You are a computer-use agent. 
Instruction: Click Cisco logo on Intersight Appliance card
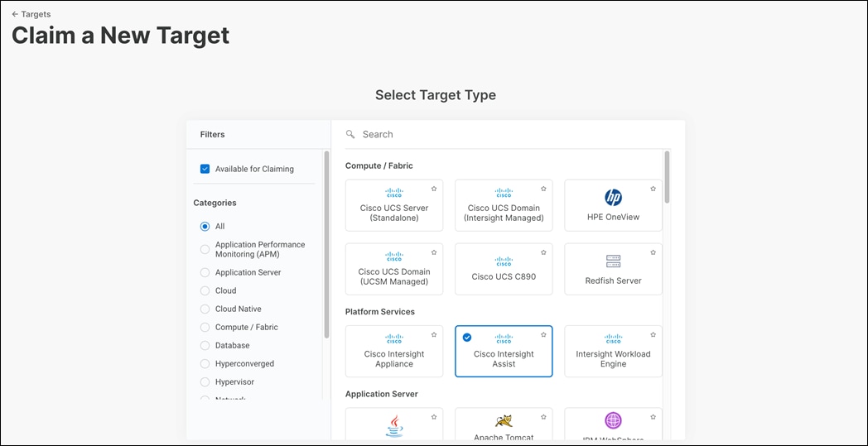pyautogui.click(x=394, y=339)
